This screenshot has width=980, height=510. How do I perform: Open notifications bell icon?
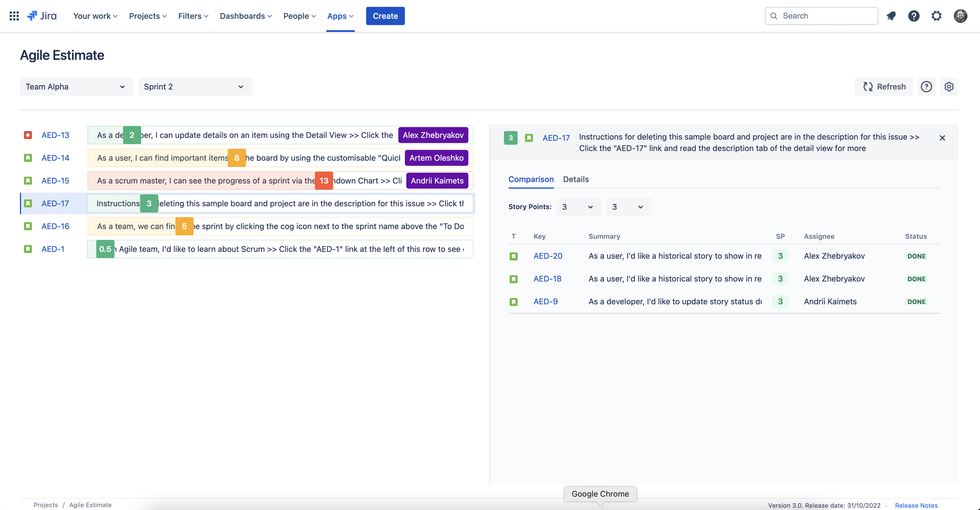pyautogui.click(x=891, y=16)
